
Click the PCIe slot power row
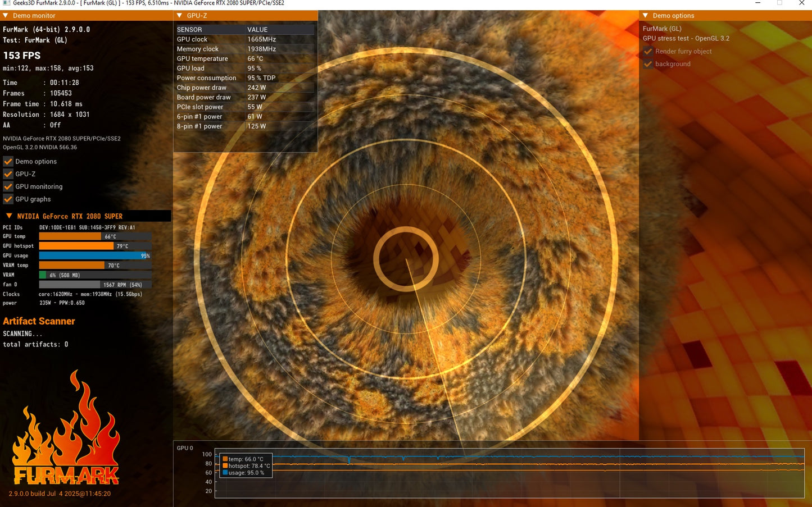pos(245,107)
